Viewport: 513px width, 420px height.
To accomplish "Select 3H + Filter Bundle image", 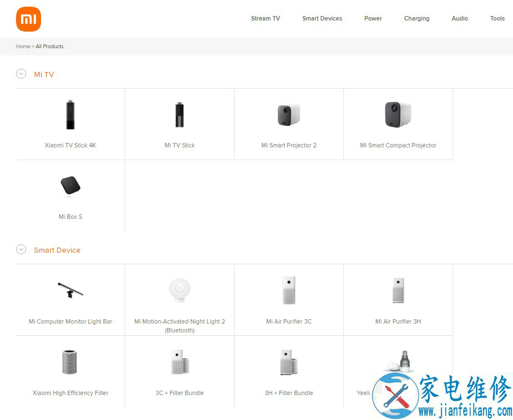I will tap(289, 362).
